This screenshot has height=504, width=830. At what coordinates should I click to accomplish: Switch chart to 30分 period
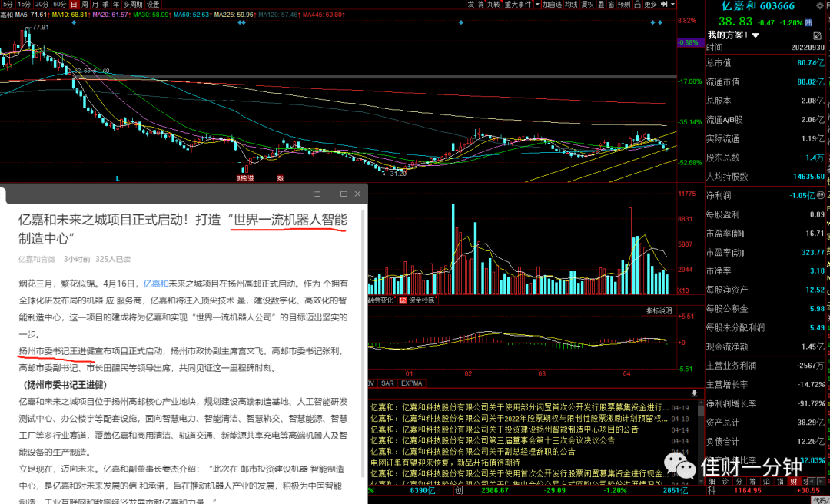pyautogui.click(x=41, y=5)
